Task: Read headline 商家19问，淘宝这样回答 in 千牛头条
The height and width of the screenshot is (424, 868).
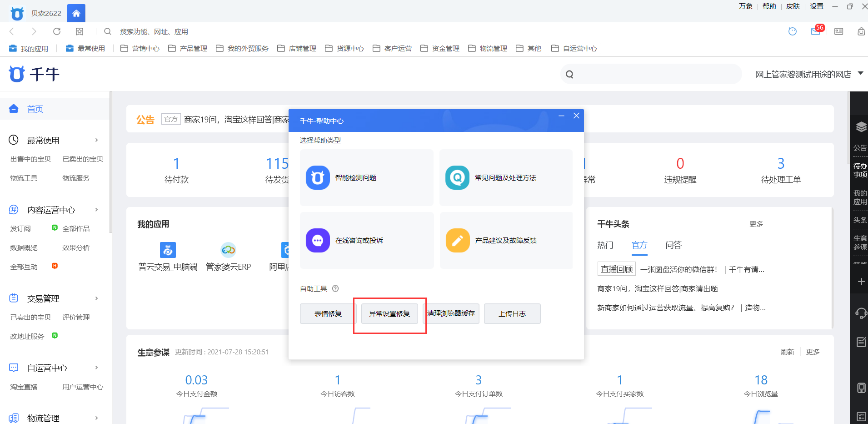Action: click(x=658, y=288)
